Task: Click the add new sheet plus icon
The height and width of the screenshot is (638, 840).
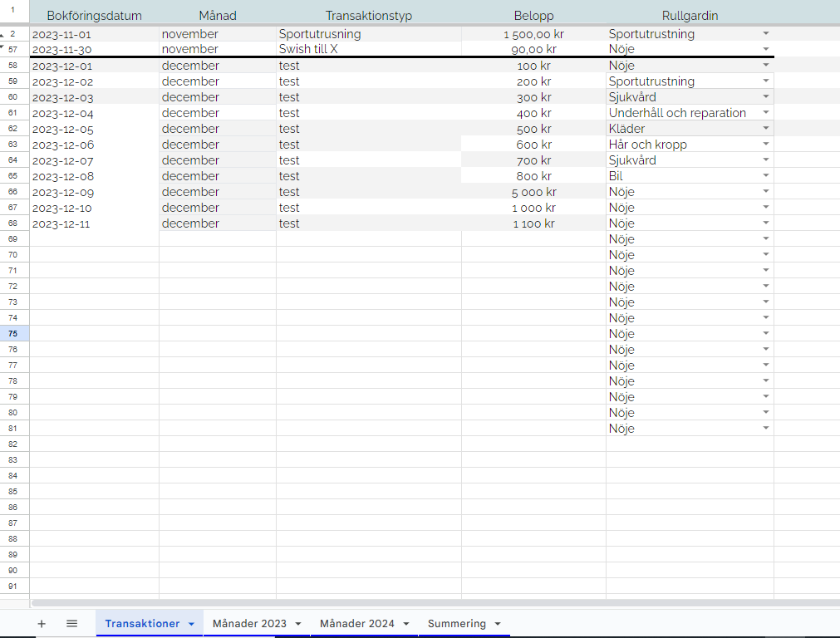Action: point(42,623)
